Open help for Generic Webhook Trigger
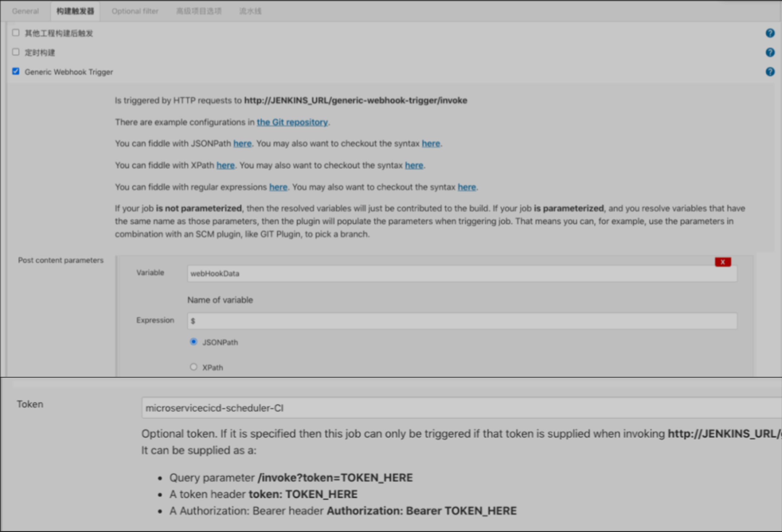The height and width of the screenshot is (532, 782). tap(770, 72)
